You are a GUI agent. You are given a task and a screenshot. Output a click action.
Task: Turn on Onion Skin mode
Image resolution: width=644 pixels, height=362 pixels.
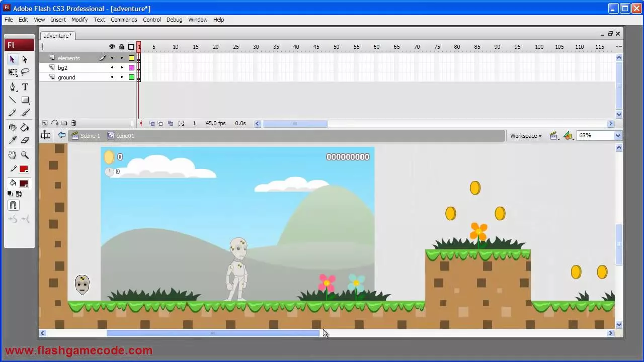[151, 123]
